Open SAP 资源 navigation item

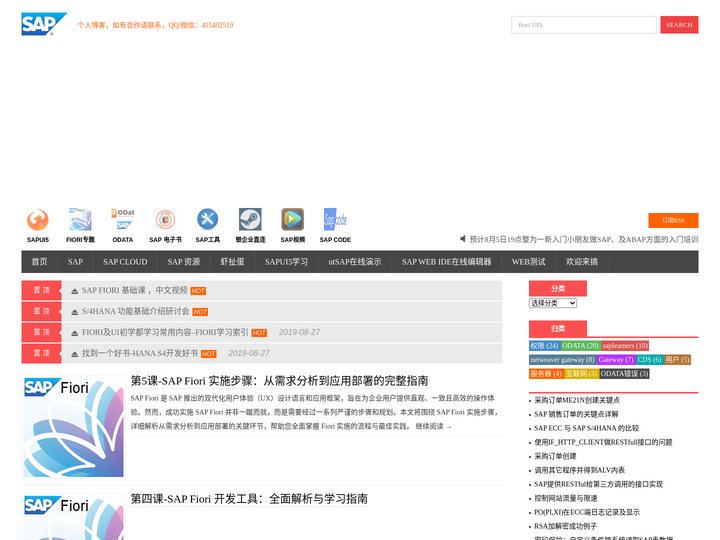tap(184, 262)
